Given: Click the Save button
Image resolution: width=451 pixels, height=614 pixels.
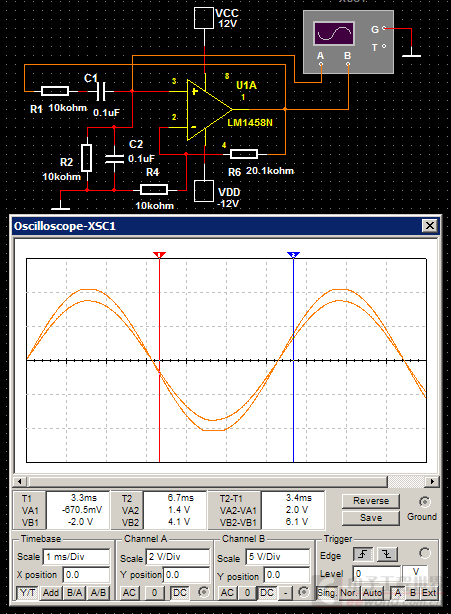Looking at the screenshot, I should [x=371, y=518].
